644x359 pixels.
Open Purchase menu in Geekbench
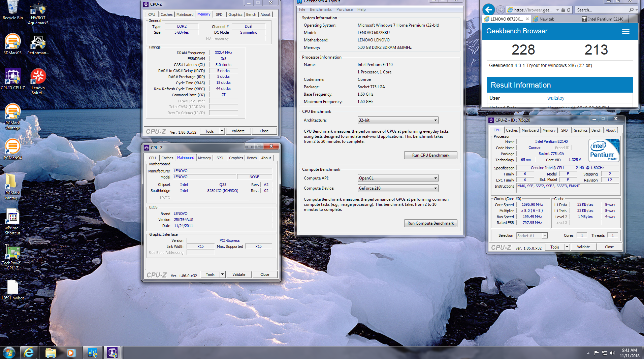[345, 9]
